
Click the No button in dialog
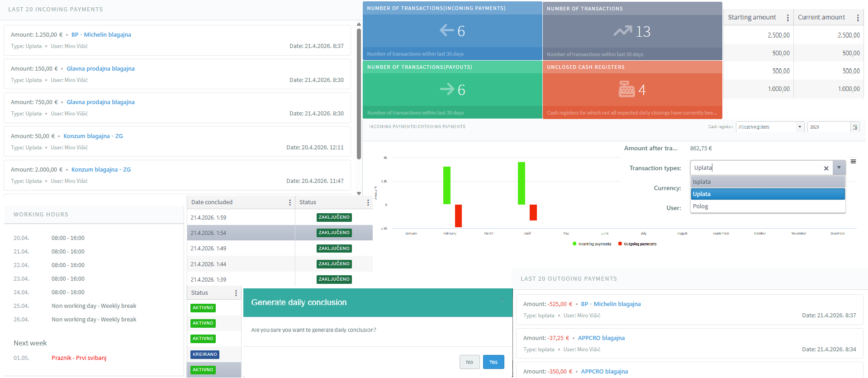[470, 362]
